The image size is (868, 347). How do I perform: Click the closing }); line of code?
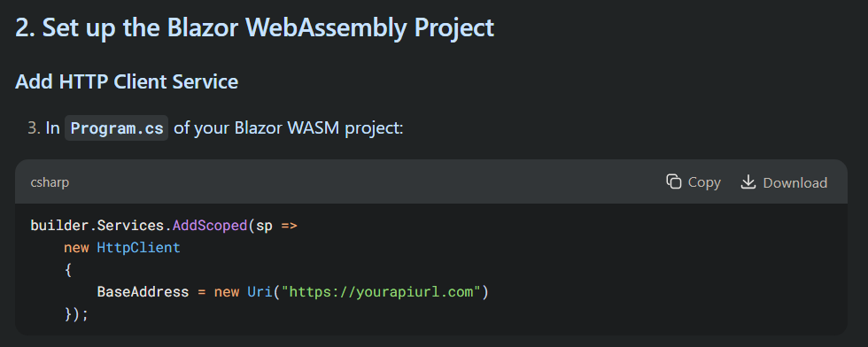coord(76,313)
